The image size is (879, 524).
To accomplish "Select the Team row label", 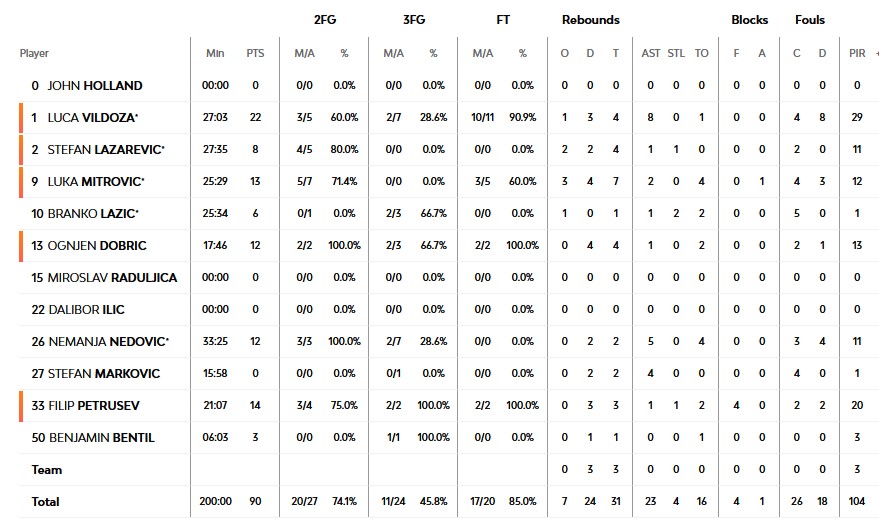I will [x=46, y=470].
